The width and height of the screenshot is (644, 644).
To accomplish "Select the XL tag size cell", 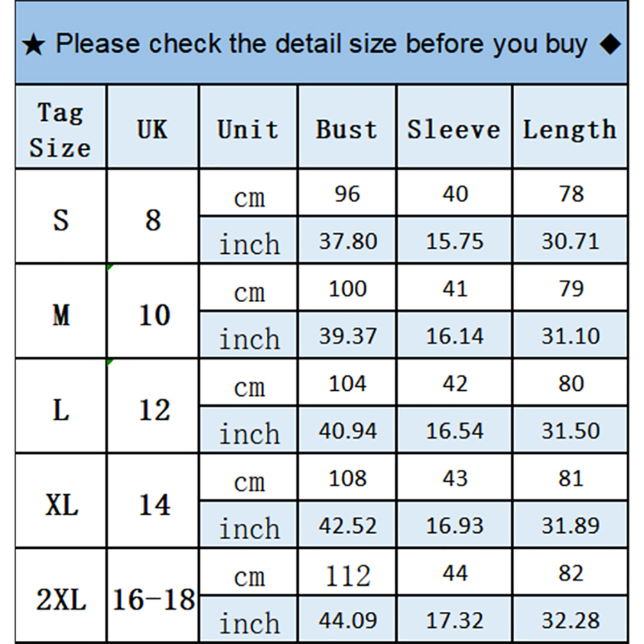I will pyautogui.click(x=62, y=505).
